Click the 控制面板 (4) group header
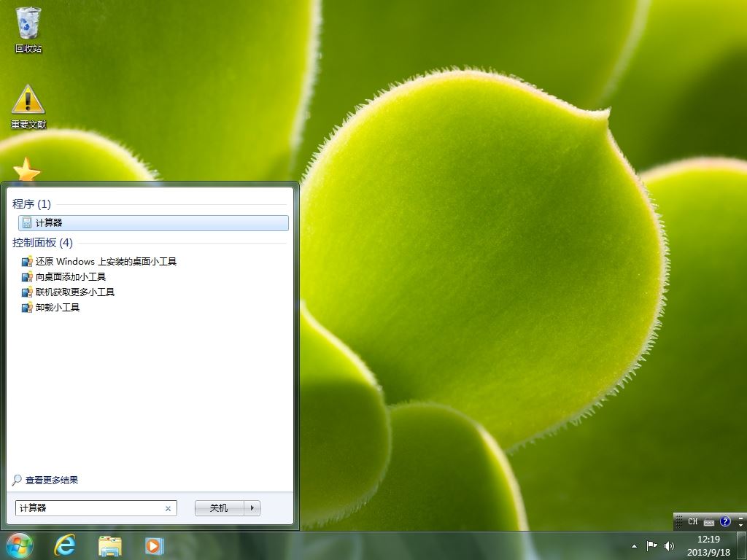This screenshot has width=747, height=560. coord(42,243)
